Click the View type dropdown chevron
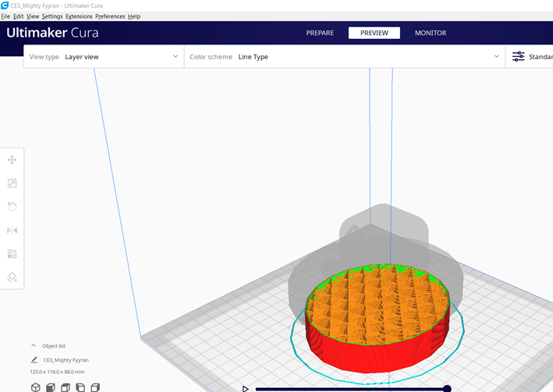The height and width of the screenshot is (392, 553). pos(175,56)
